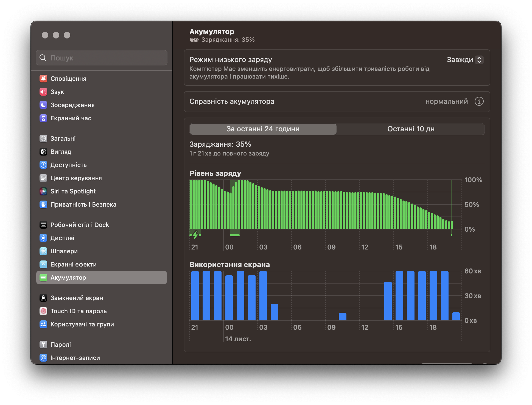This screenshot has width=532, height=405.
Task: Click the charging bolt marker in chart
Action: coord(195,235)
